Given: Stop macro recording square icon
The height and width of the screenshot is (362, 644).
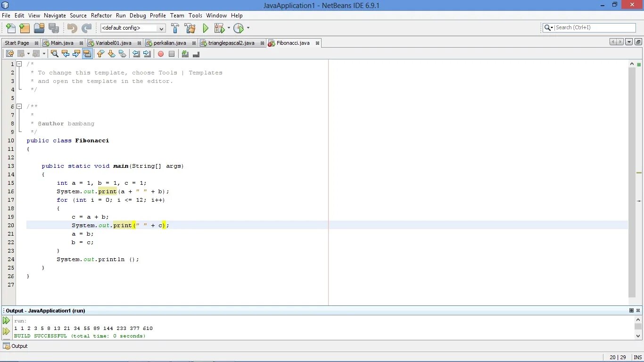Looking at the screenshot, I should pyautogui.click(x=172, y=54).
